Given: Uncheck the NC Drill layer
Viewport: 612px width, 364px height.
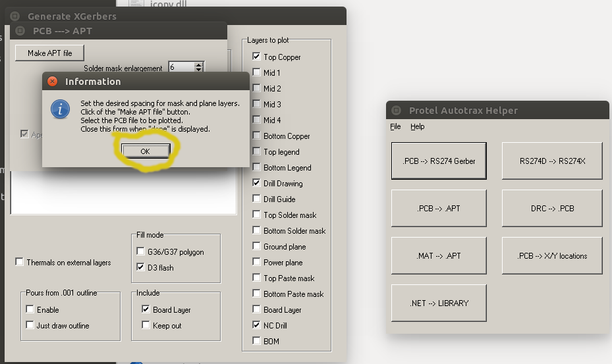Looking at the screenshot, I should pyautogui.click(x=256, y=325).
